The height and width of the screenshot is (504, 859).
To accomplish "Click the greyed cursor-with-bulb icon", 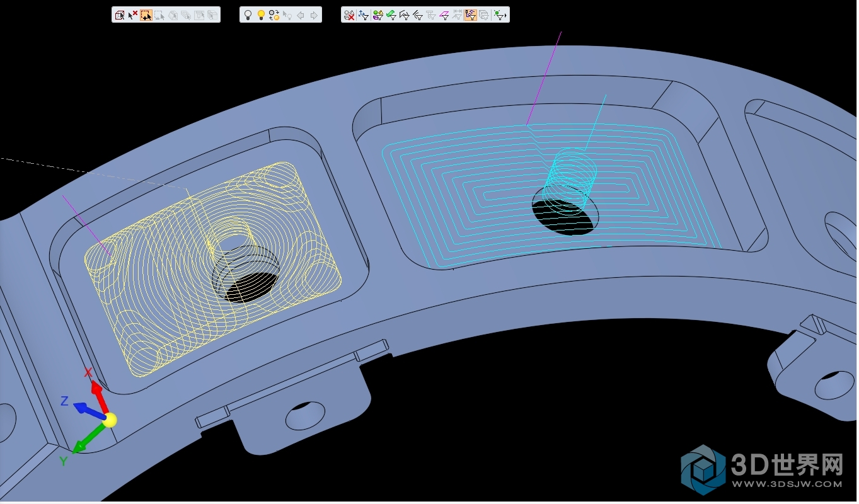I will click(x=287, y=15).
